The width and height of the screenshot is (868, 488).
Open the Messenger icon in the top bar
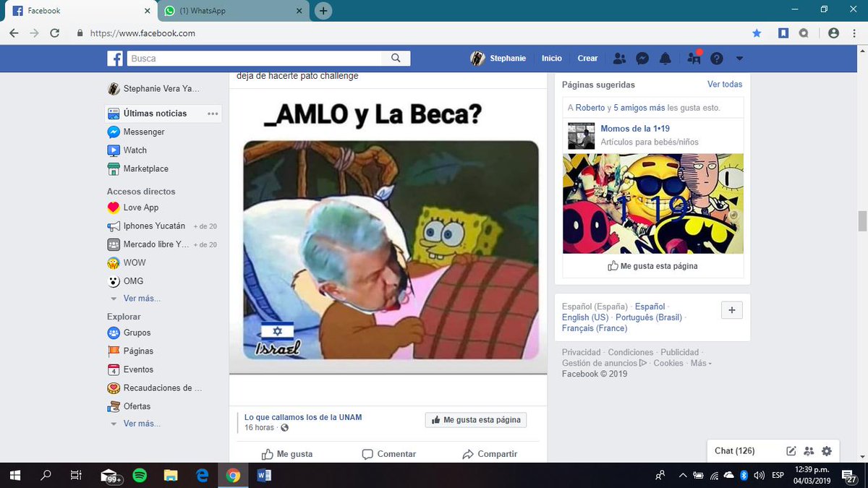(642, 59)
